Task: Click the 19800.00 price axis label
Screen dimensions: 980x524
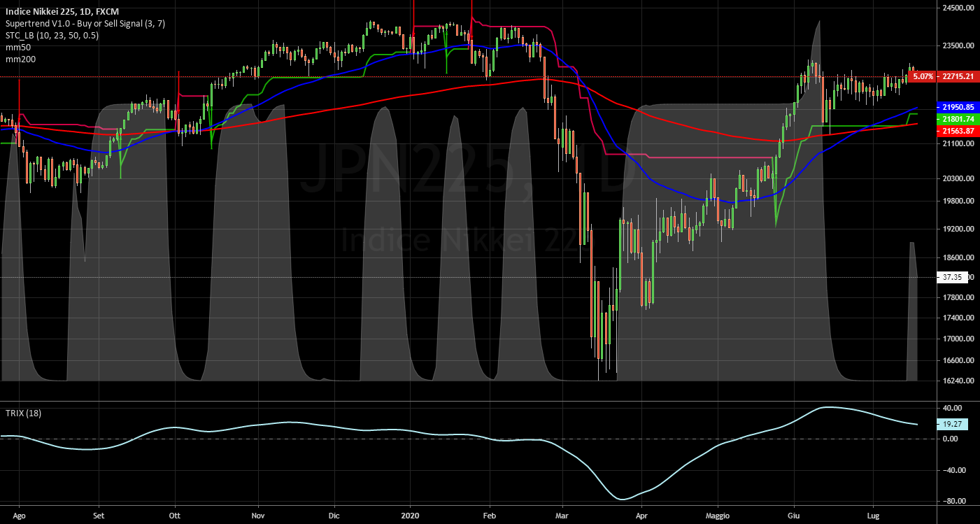Action: (958, 201)
